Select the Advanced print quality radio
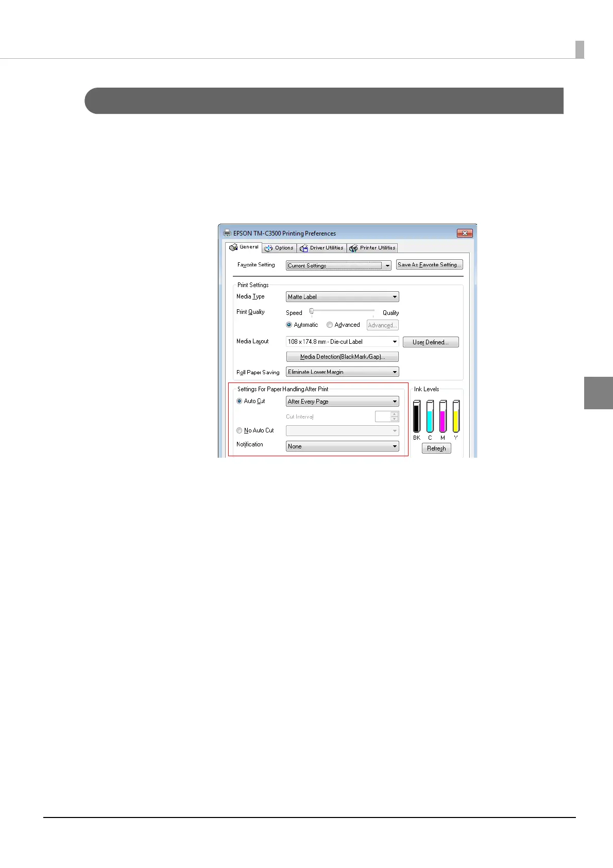The height and width of the screenshot is (868, 613). point(330,325)
